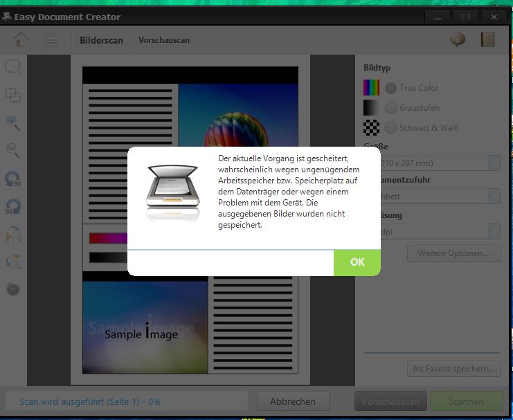Viewport: 513px width, 420px height.
Task: Select the True Color radio button
Action: (390, 88)
